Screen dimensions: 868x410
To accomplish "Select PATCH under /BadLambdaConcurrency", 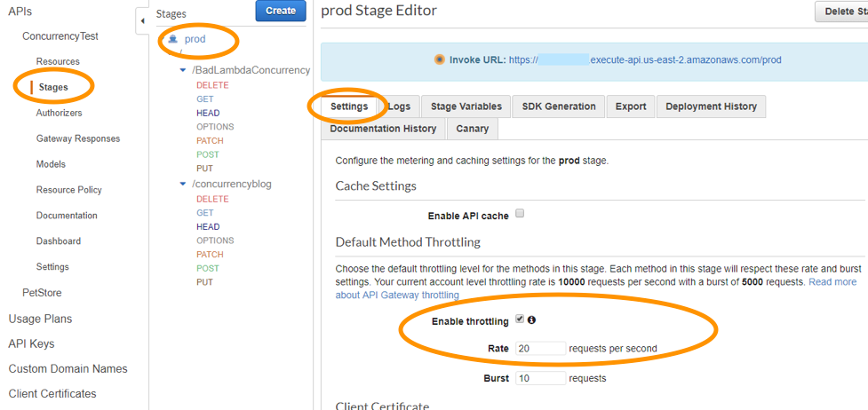I will pos(210,140).
